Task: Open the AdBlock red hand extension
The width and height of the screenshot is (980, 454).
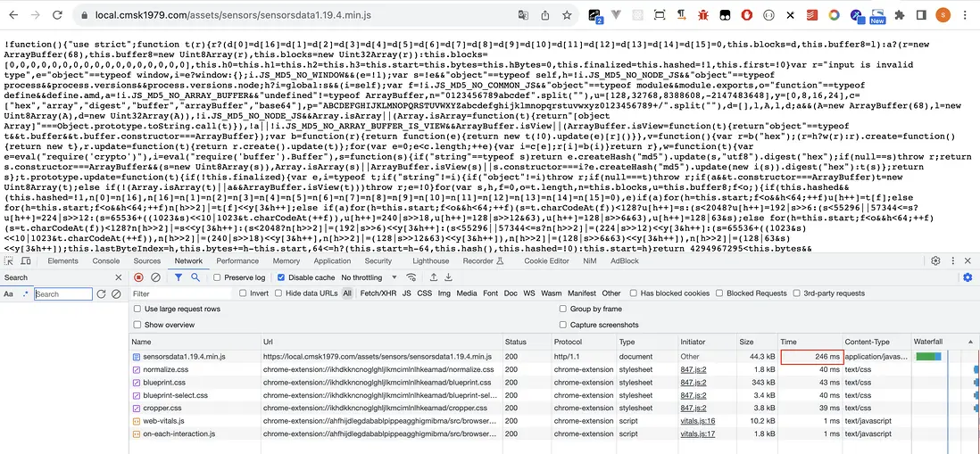Action: coord(746,14)
